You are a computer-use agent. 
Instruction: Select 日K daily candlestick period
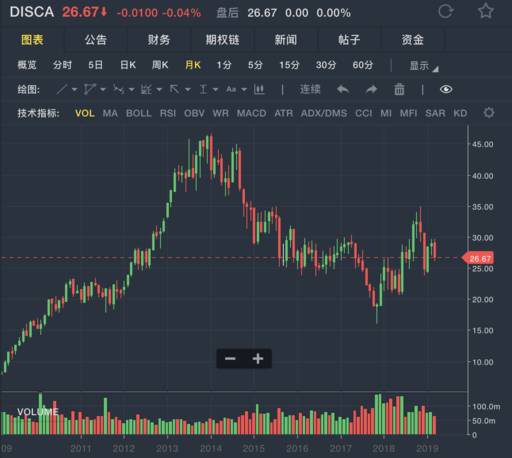pos(128,65)
